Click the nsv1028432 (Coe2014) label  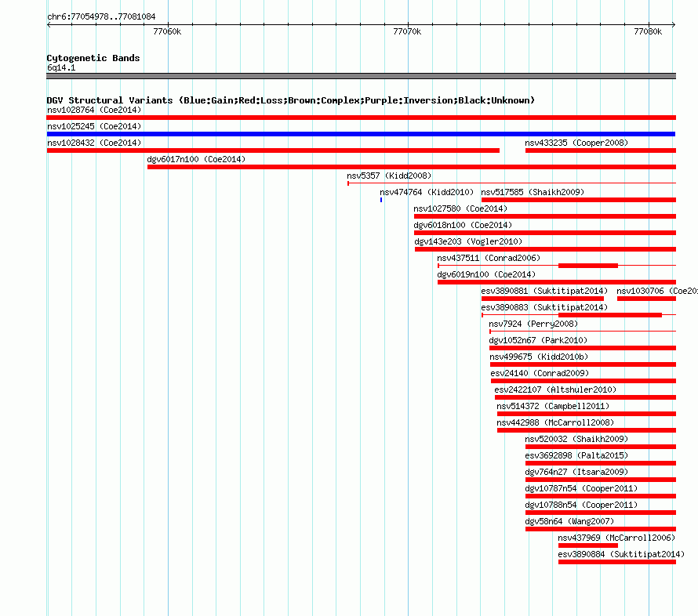point(94,143)
